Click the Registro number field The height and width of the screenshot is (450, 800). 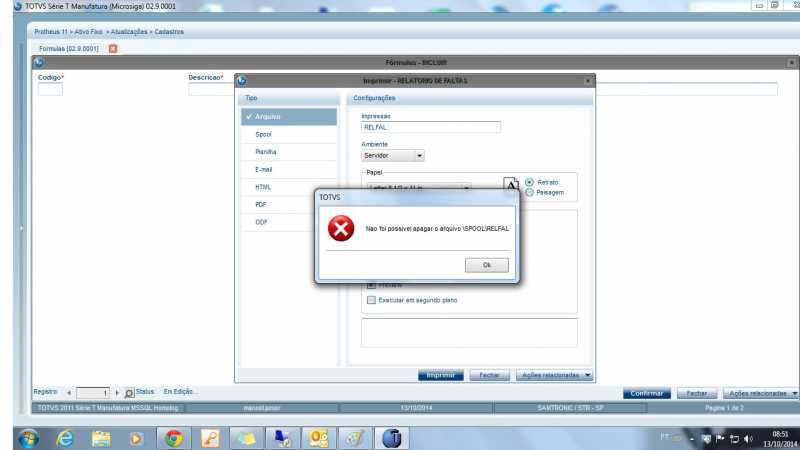(93, 393)
